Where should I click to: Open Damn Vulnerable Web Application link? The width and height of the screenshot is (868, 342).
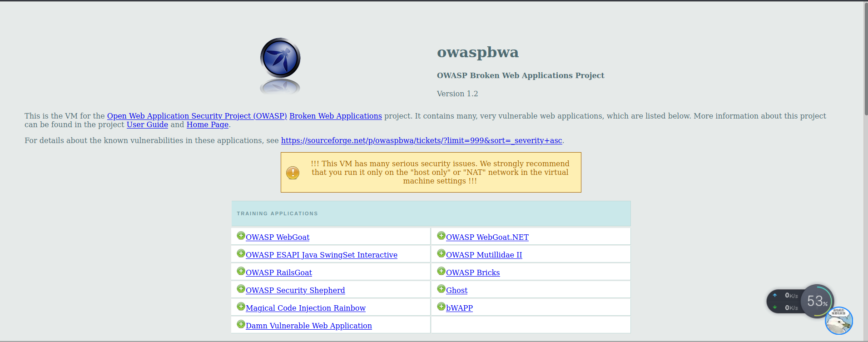(x=309, y=326)
